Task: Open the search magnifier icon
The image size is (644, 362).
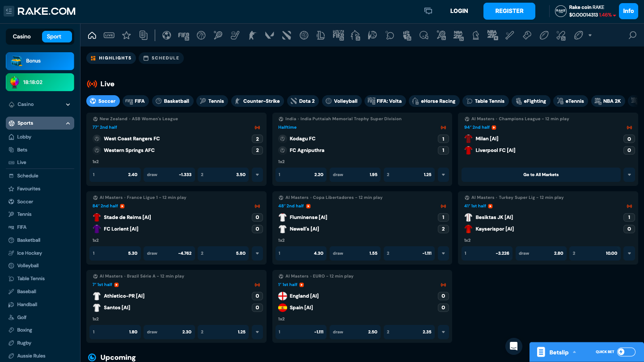Action: pyautogui.click(x=632, y=35)
